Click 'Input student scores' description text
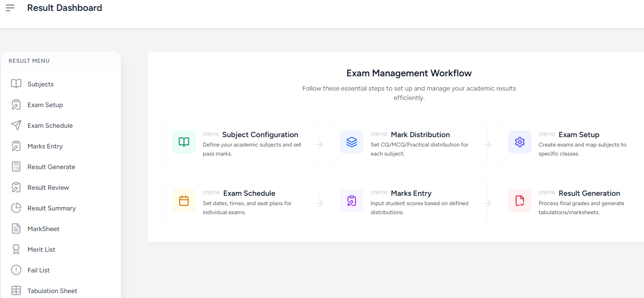 click(x=419, y=208)
